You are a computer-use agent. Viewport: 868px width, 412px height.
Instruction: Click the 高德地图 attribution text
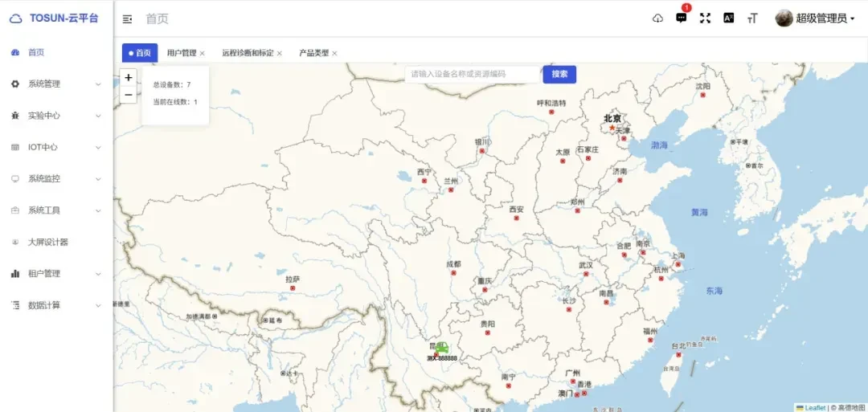click(851, 407)
